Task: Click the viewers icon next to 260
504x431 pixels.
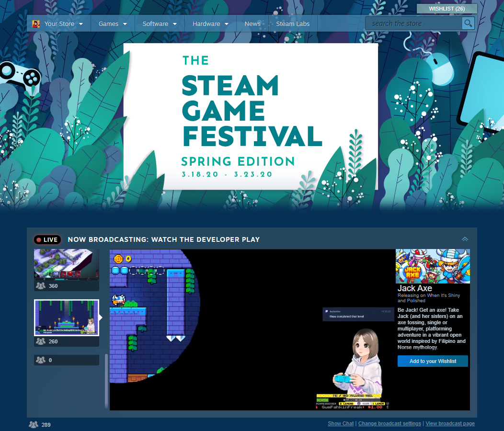Action: tap(41, 341)
